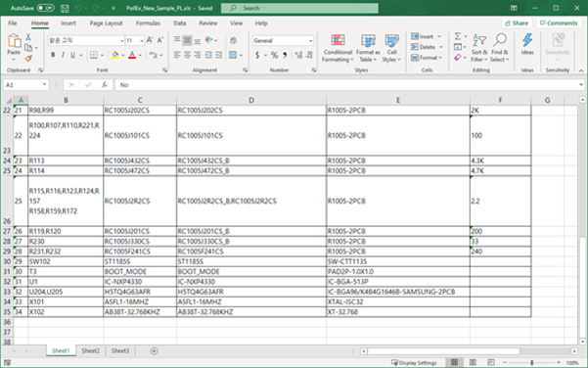The width and height of the screenshot is (588, 368).
Task: Open Conditional Formatting
Action: (338, 48)
